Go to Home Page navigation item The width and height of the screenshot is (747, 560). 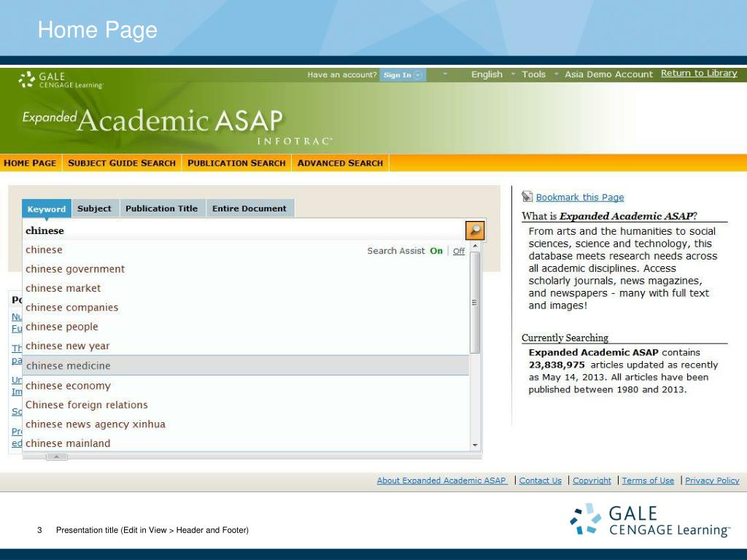point(30,163)
